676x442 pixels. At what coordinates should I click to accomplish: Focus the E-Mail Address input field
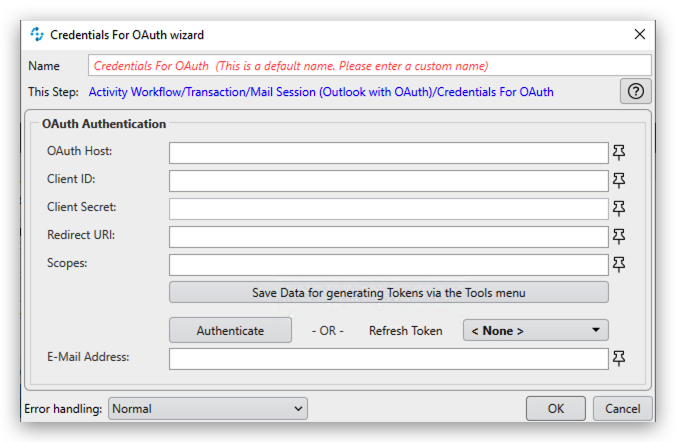pos(388,359)
